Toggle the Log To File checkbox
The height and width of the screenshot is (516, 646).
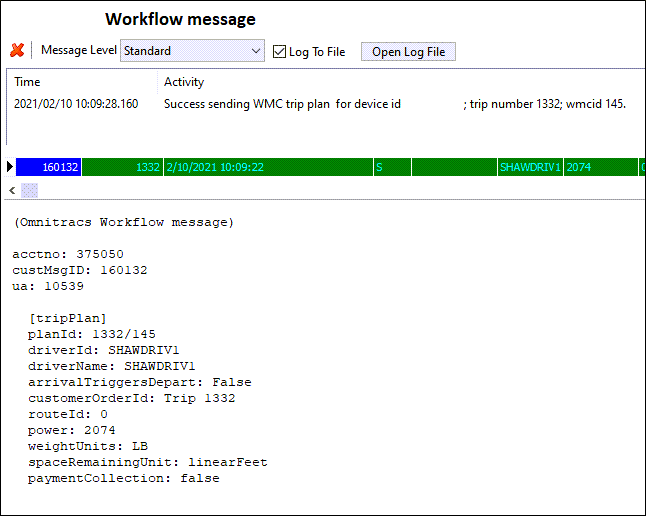point(279,52)
